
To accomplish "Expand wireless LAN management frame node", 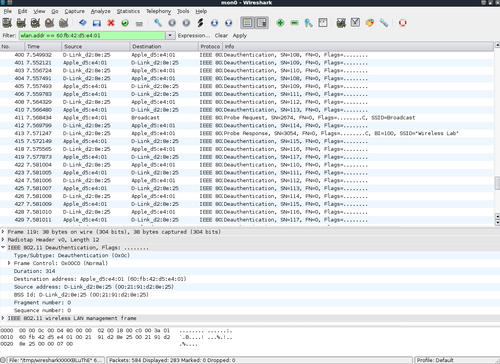I will 3,318.
